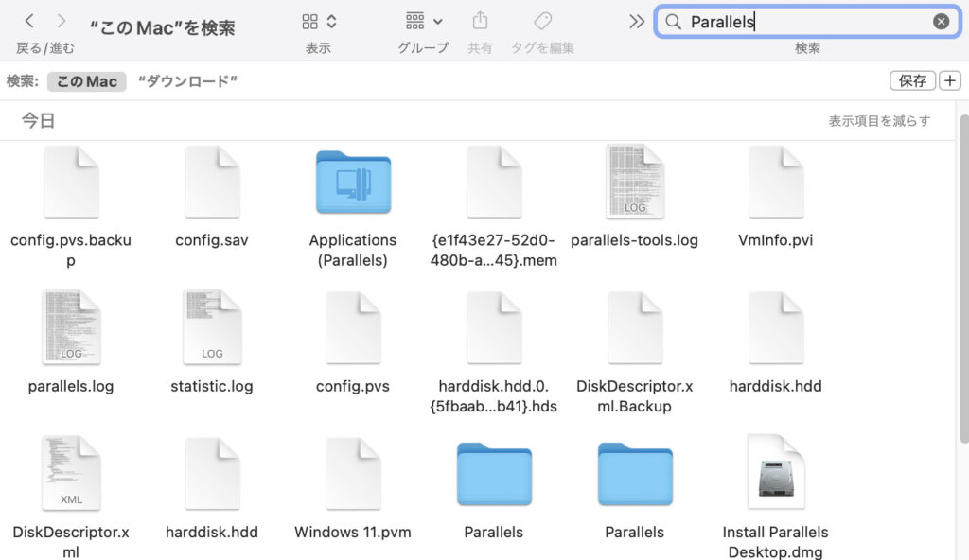Click the 保存 button
The width and height of the screenshot is (969, 560).
click(x=912, y=81)
